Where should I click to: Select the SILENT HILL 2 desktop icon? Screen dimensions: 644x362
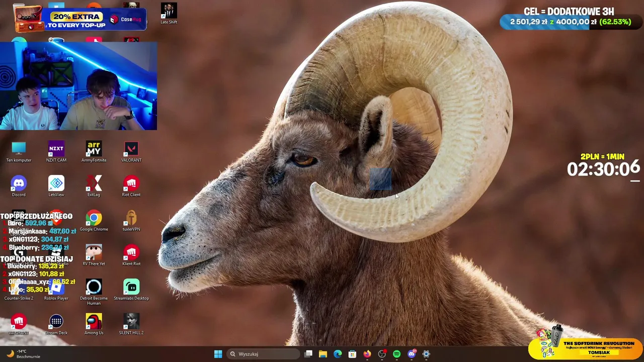pos(131,325)
